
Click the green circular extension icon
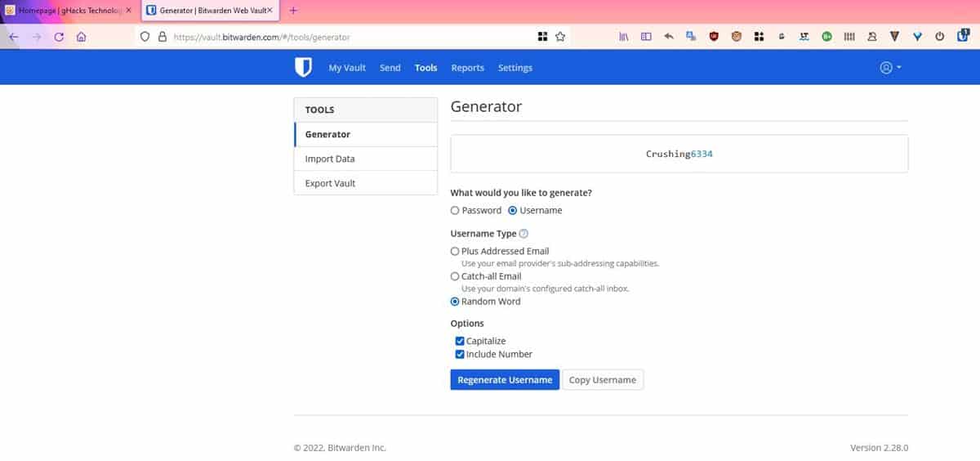click(826, 37)
